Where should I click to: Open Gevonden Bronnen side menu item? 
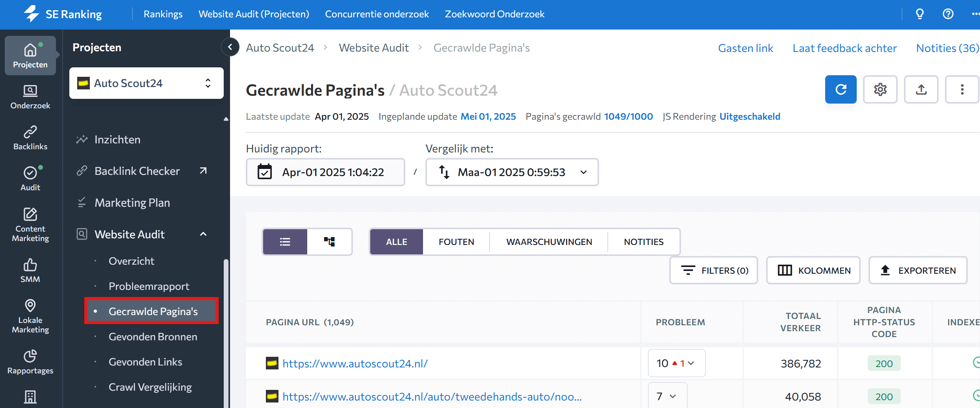click(x=153, y=337)
